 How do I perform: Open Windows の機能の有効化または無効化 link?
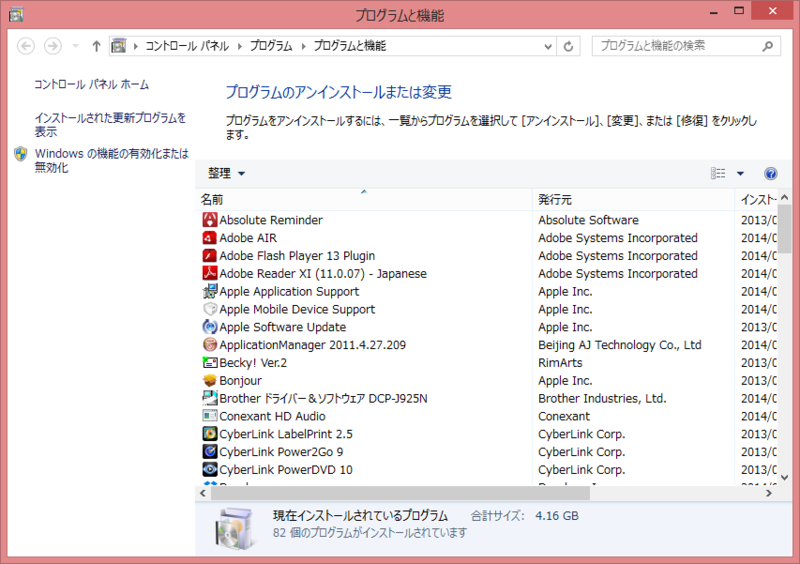[x=111, y=160]
